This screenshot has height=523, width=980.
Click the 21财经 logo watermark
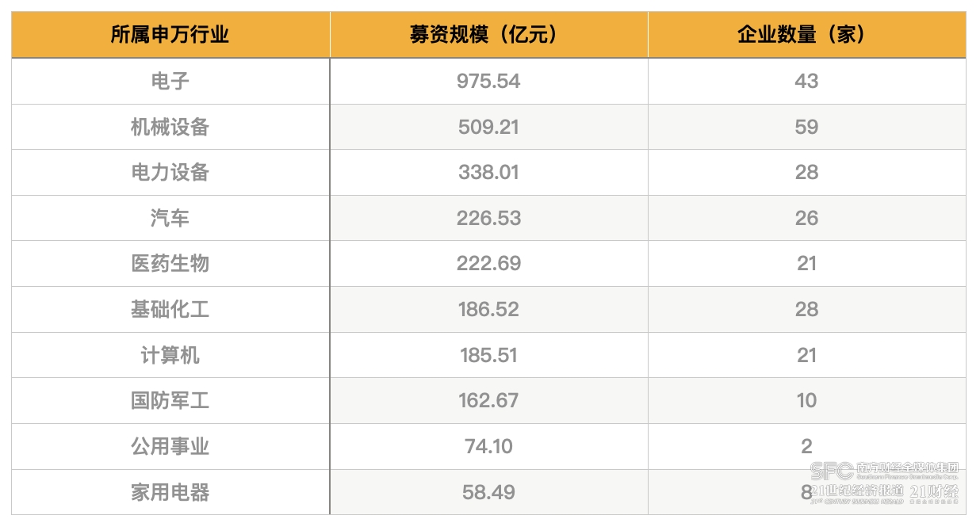[x=934, y=493]
